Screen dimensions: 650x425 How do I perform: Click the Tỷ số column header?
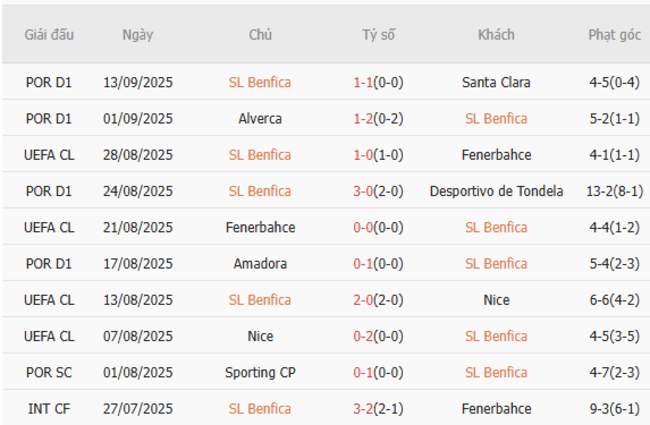(378, 35)
